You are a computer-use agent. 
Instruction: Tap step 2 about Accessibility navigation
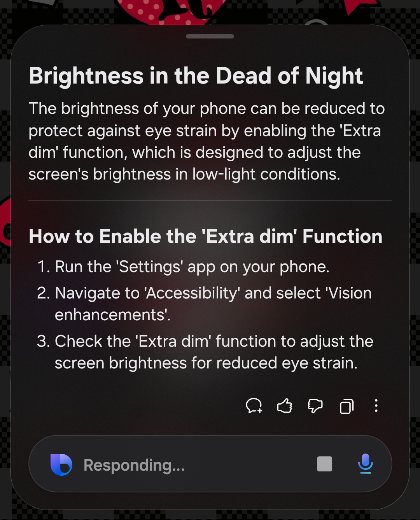[212, 304]
